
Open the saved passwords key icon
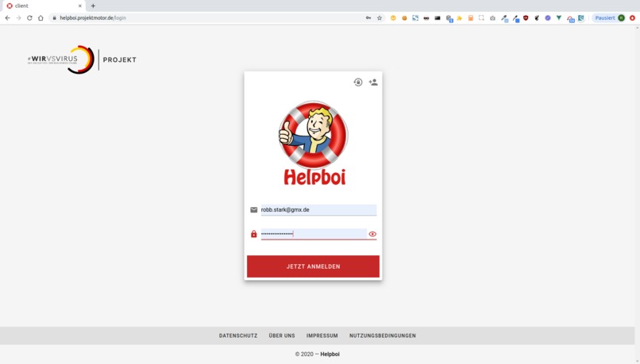click(x=368, y=18)
